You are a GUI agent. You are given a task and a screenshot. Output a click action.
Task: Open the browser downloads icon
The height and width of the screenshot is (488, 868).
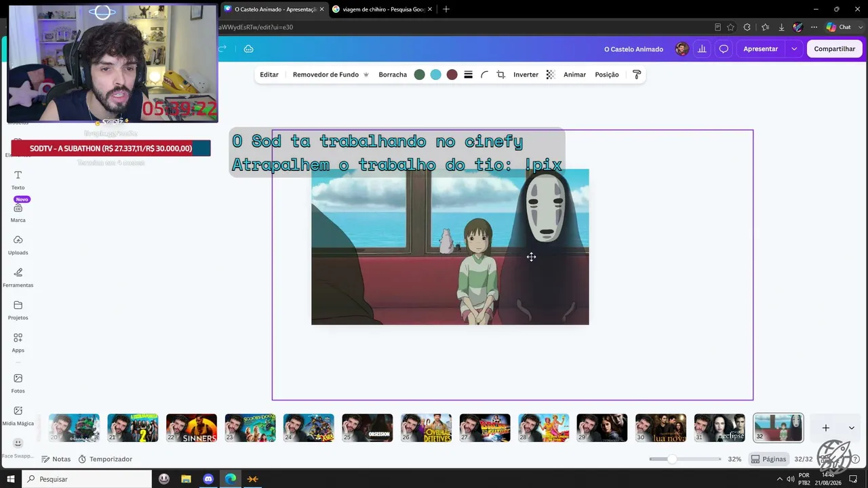781,27
